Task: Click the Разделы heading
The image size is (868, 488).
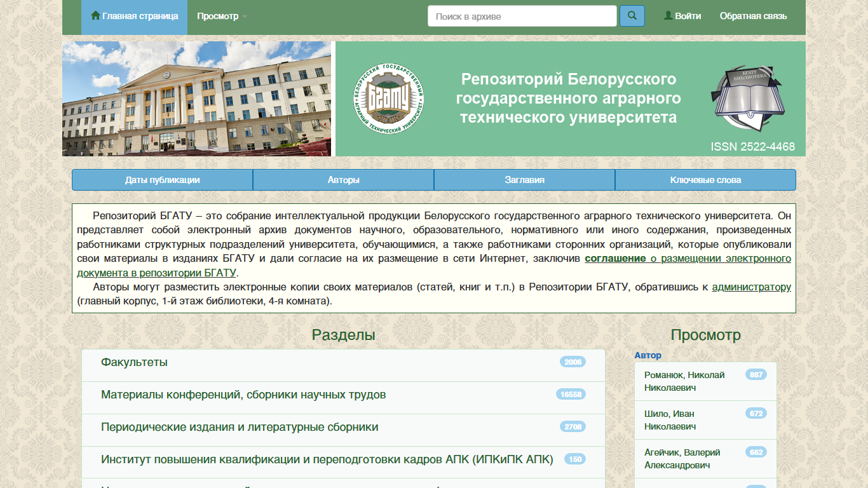Action: pyautogui.click(x=343, y=335)
